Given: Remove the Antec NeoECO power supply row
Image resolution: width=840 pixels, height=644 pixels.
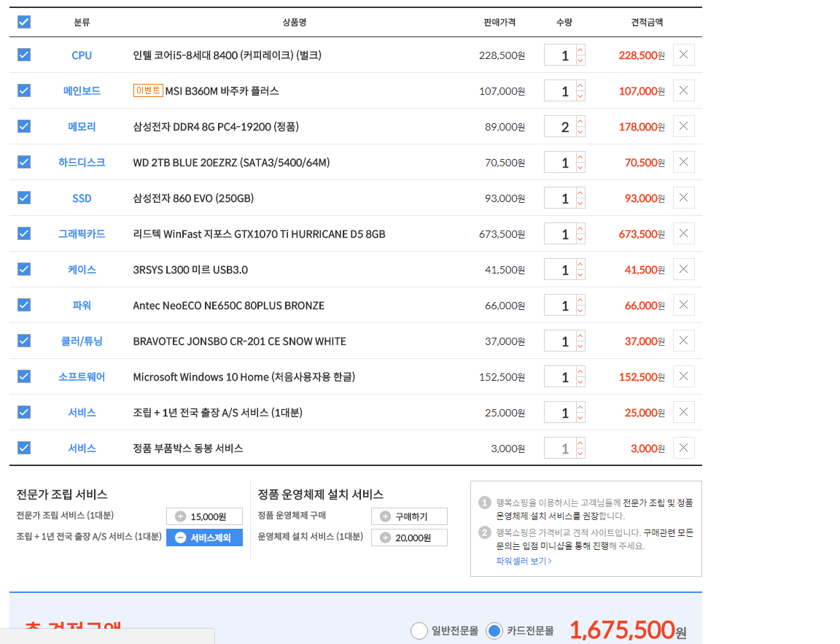Looking at the screenshot, I should tap(683, 305).
